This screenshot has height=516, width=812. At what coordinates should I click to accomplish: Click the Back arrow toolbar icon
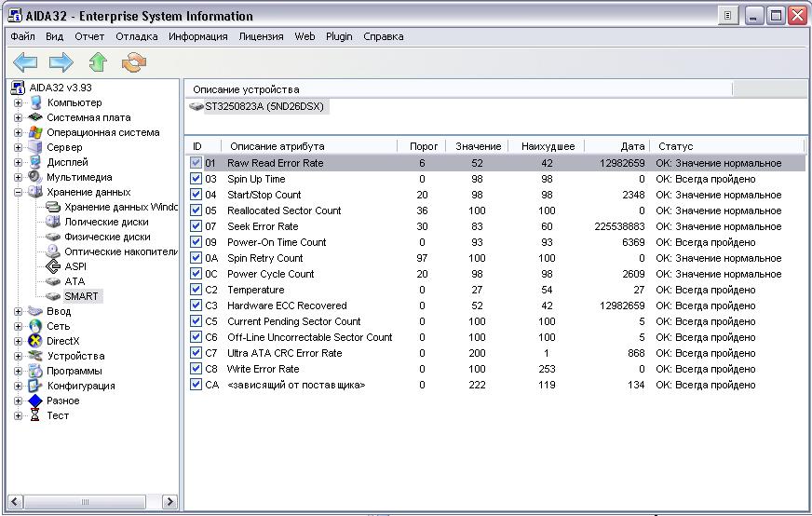tap(25, 62)
